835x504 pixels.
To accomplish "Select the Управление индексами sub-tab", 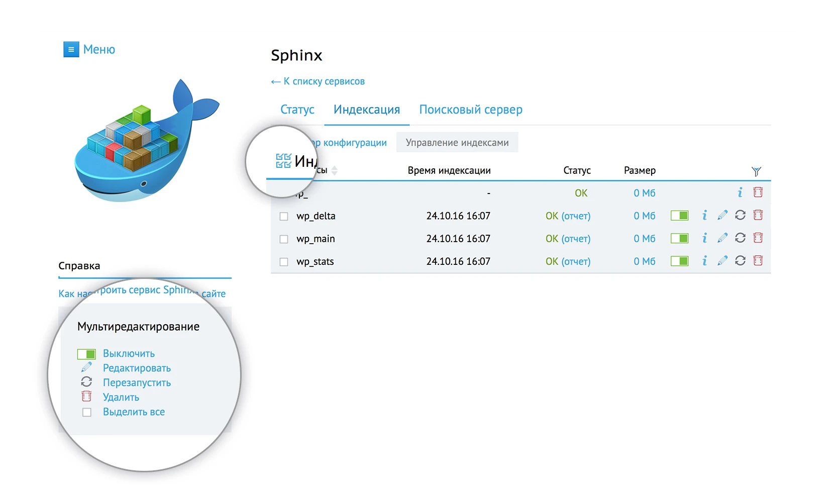I will tap(457, 143).
